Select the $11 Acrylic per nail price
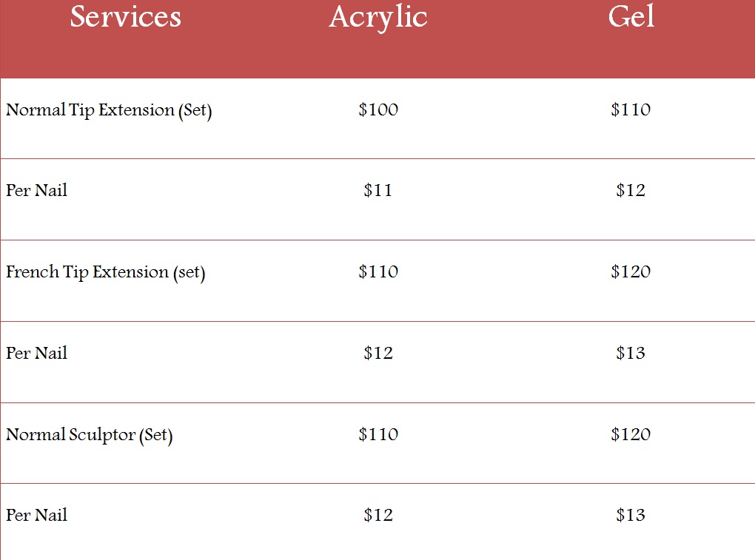The width and height of the screenshot is (755, 560). pyautogui.click(x=378, y=191)
